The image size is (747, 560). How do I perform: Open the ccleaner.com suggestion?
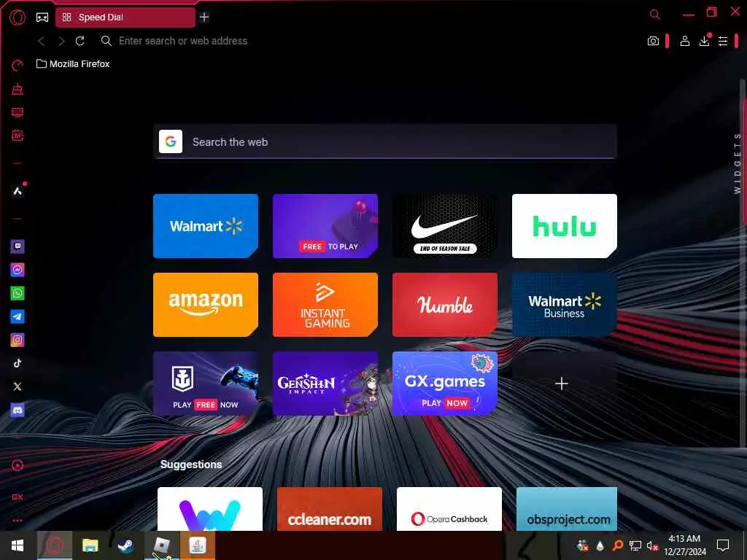click(x=330, y=508)
